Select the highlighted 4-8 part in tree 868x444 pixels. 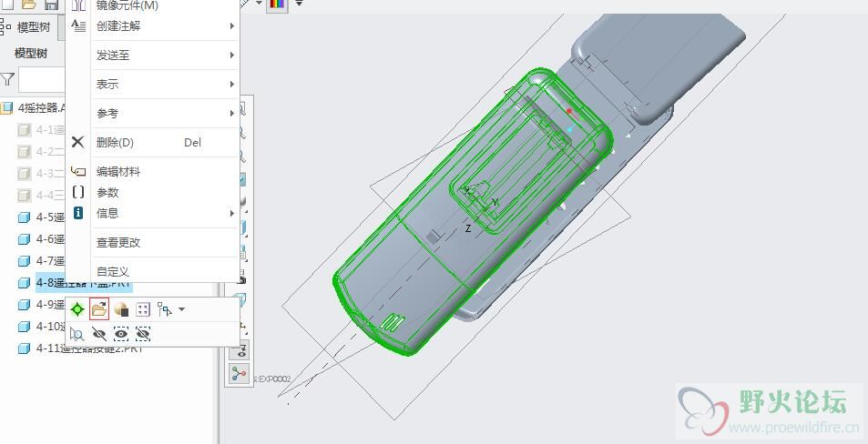[84, 283]
